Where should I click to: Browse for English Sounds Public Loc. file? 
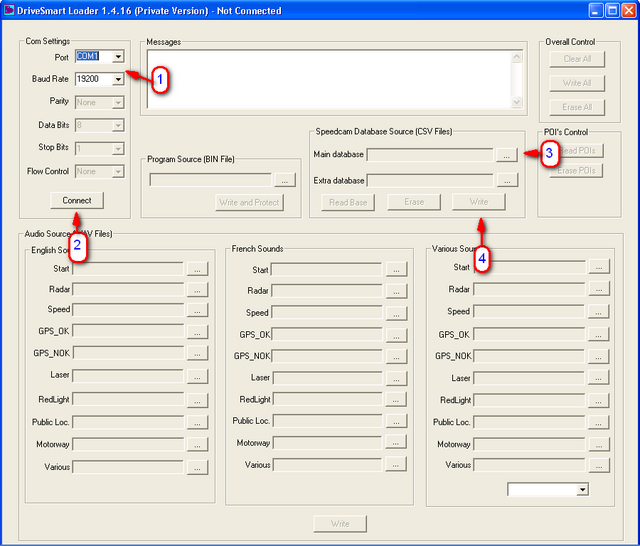point(197,422)
